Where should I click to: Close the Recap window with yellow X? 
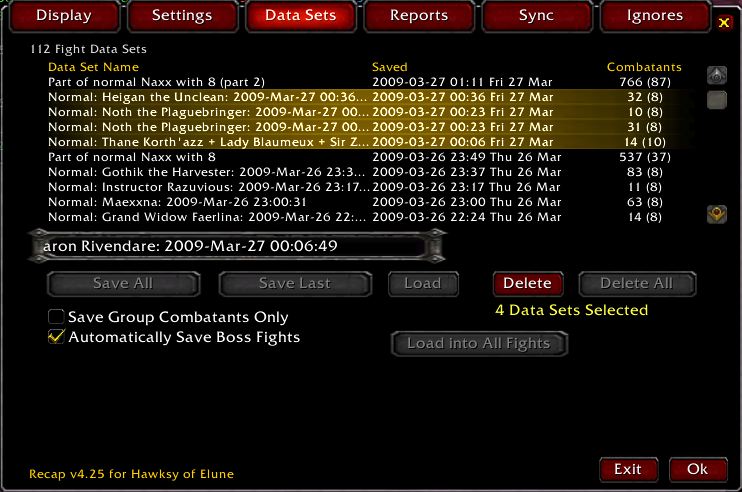click(724, 22)
